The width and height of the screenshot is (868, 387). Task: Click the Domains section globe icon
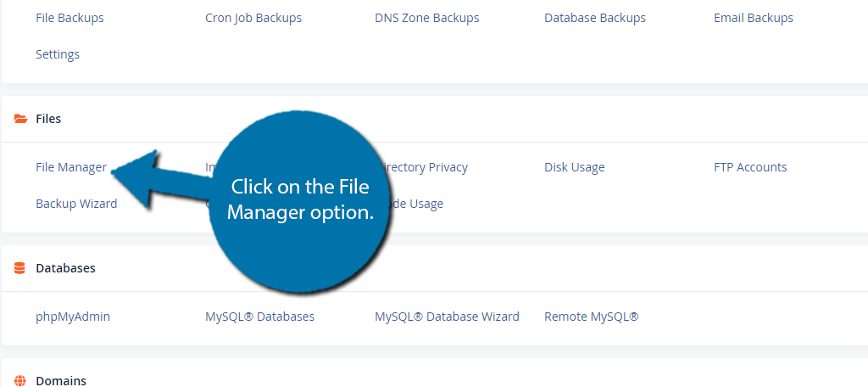[x=20, y=380]
